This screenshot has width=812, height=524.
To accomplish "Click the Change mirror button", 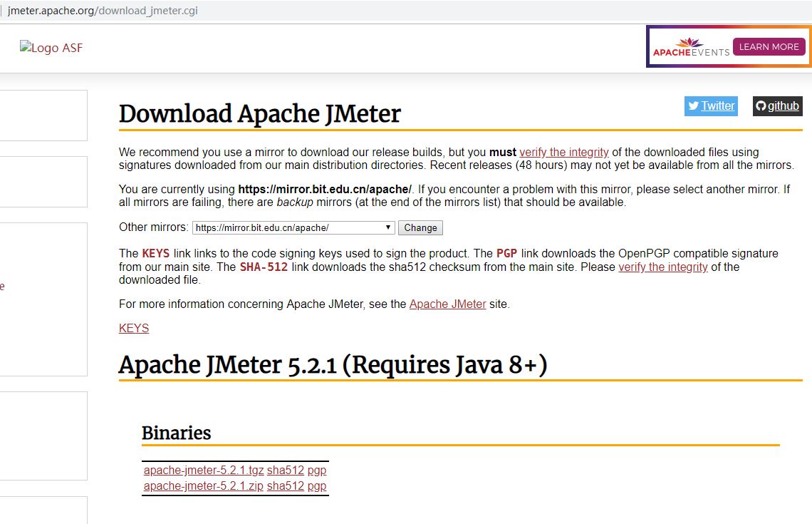I will [x=420, y=227].
